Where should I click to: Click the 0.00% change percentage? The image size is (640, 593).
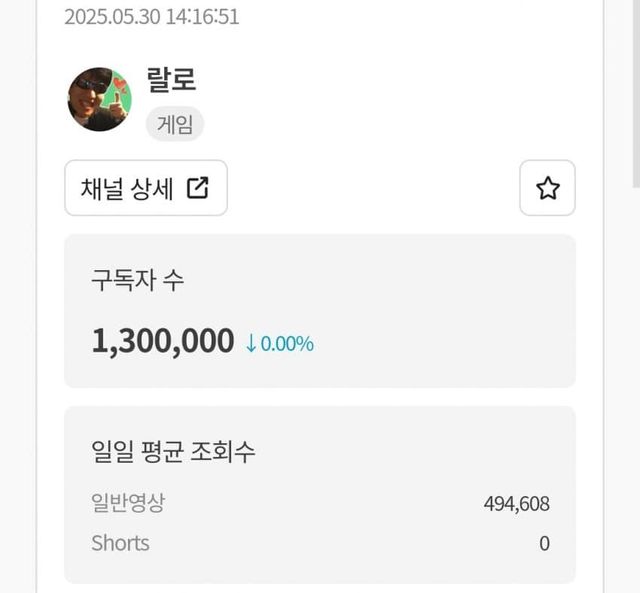(x=288, y=343)
